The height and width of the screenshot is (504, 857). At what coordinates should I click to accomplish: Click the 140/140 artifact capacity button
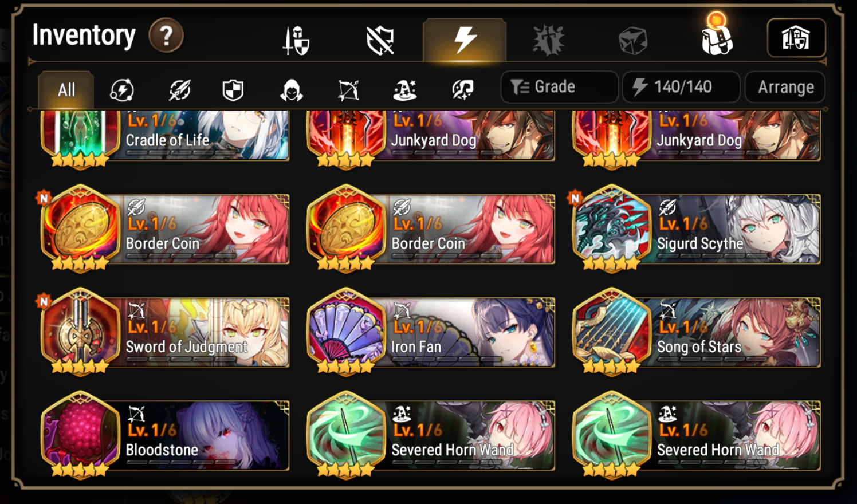point(681,87)
